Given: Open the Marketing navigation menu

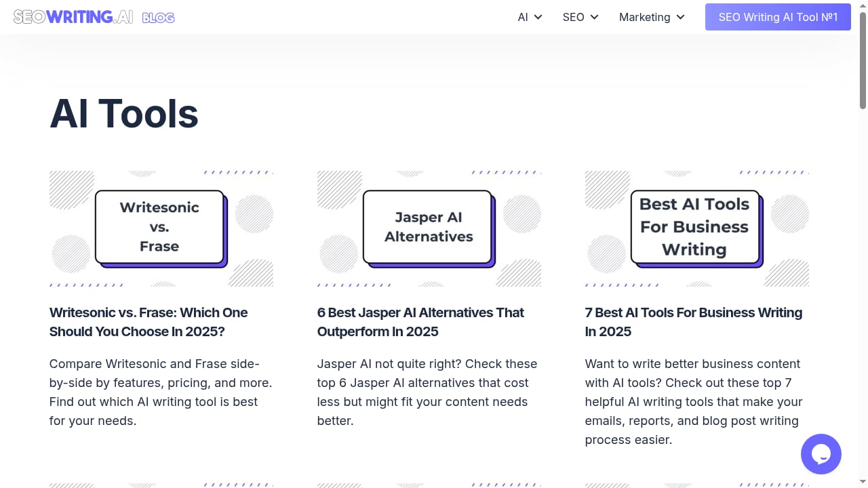Looking at the screenshot, I should pos(644,17).
